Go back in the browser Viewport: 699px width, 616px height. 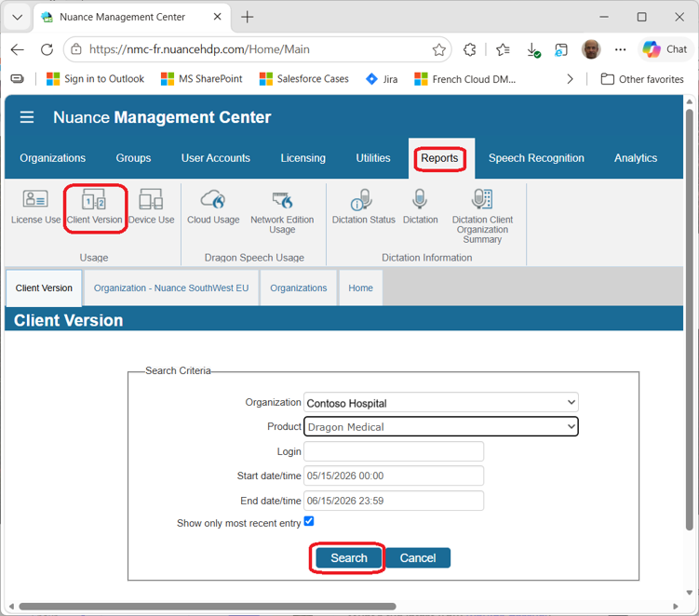pos(18,49)
